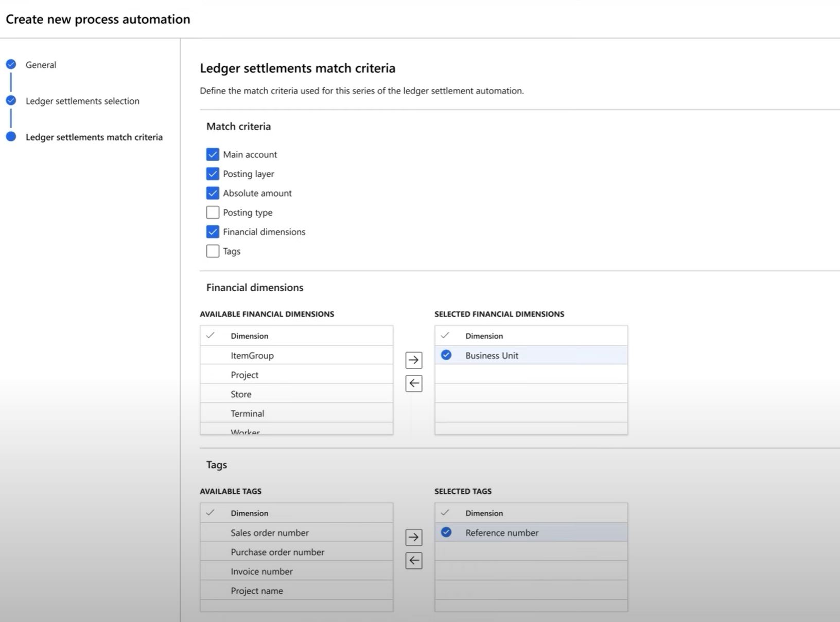
Task: Select Project in the available dimensions list
Action: pos(244,375)
